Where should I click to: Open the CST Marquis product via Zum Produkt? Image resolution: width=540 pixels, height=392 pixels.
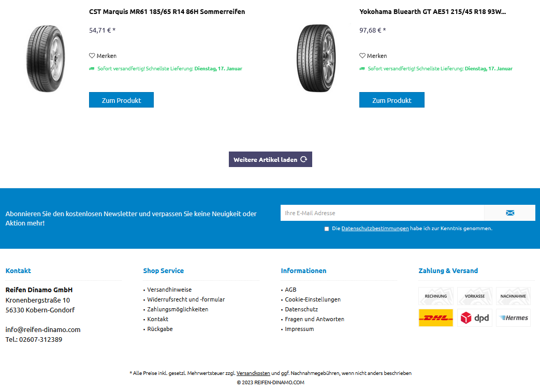(121, 100)
